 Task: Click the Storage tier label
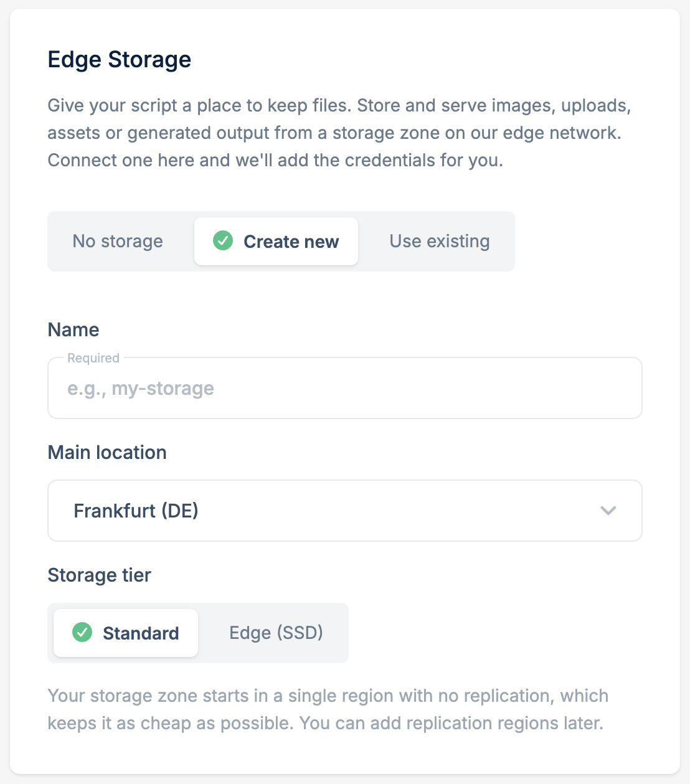tap(100, 575)
